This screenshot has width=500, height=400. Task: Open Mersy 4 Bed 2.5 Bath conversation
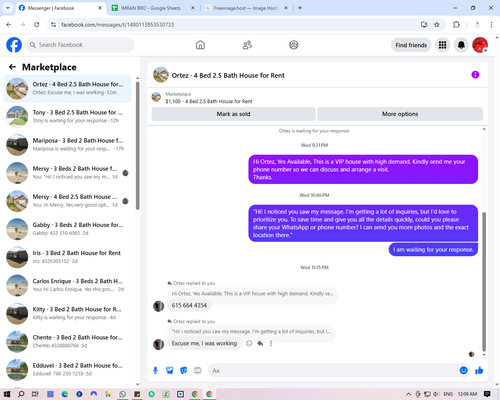(67, 201)
